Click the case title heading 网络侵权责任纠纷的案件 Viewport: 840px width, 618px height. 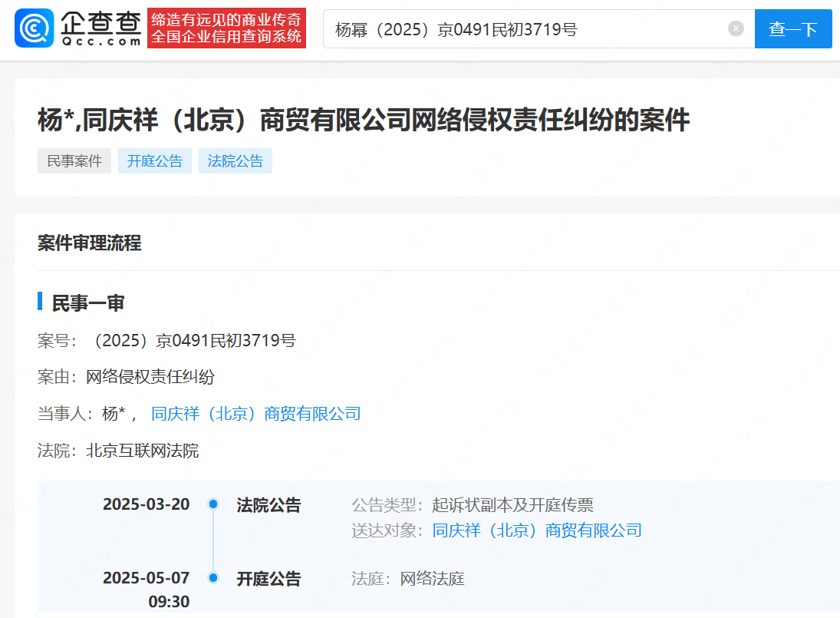tap(364, 120)
